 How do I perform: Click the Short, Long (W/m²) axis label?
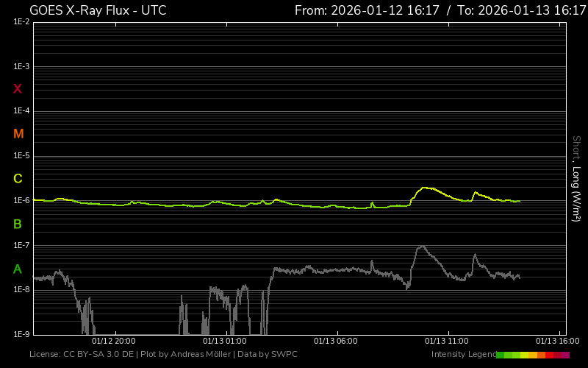point(577,177)
